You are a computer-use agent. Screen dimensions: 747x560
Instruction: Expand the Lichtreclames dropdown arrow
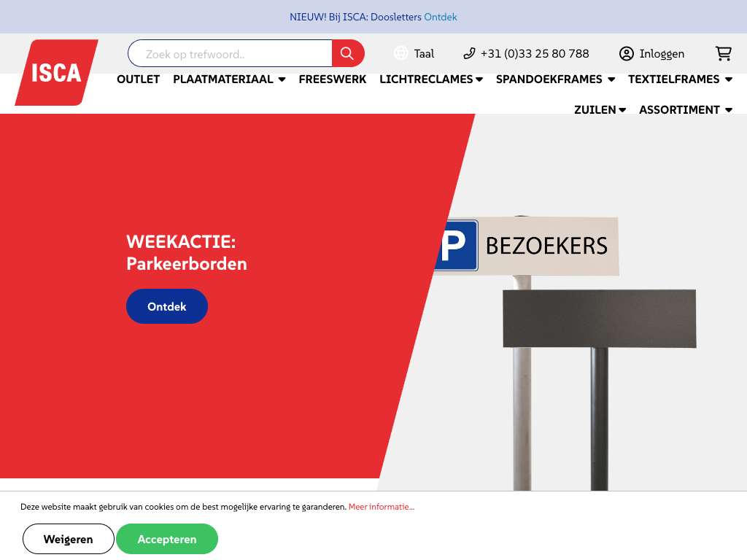479,79
